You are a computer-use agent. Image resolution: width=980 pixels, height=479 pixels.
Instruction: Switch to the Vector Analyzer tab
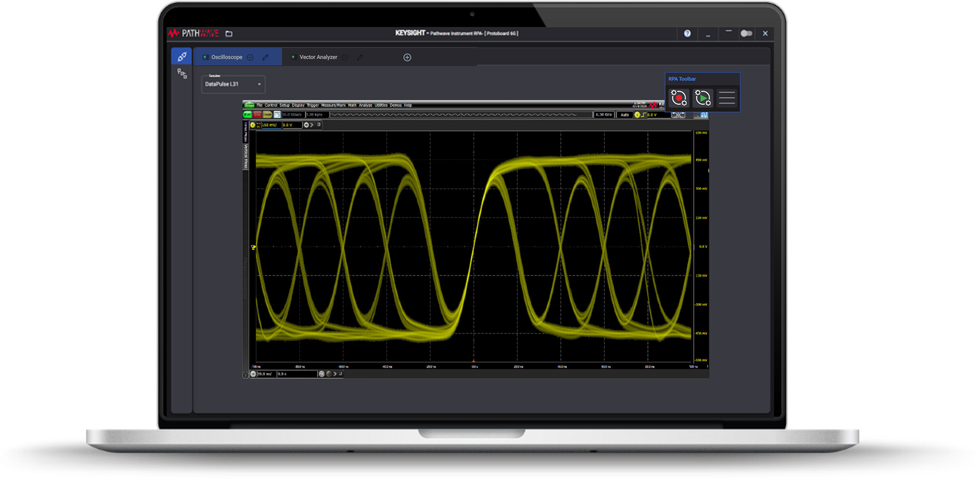click(x=318, y=57)
